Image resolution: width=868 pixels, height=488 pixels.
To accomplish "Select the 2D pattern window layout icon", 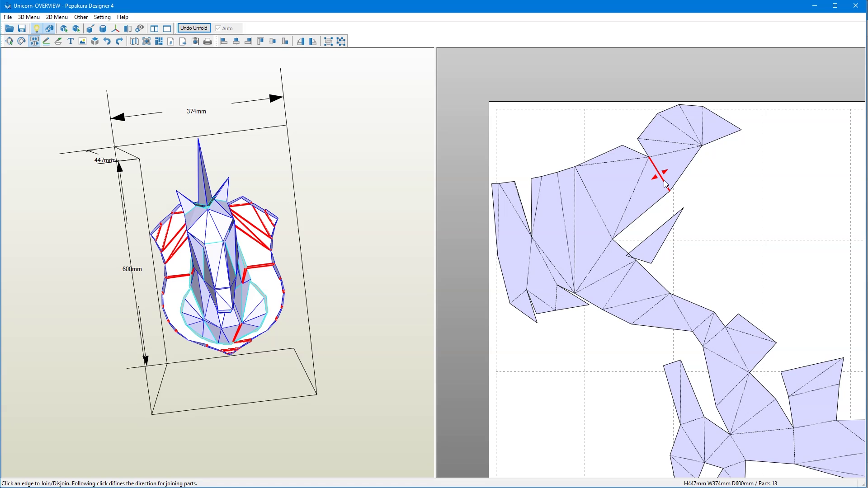I will click(167, 28).
